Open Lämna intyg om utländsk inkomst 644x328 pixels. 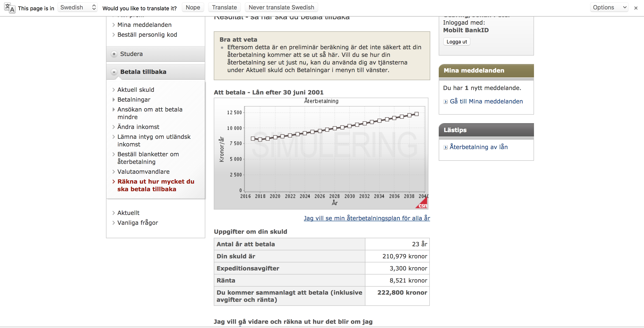click(154, 140)
